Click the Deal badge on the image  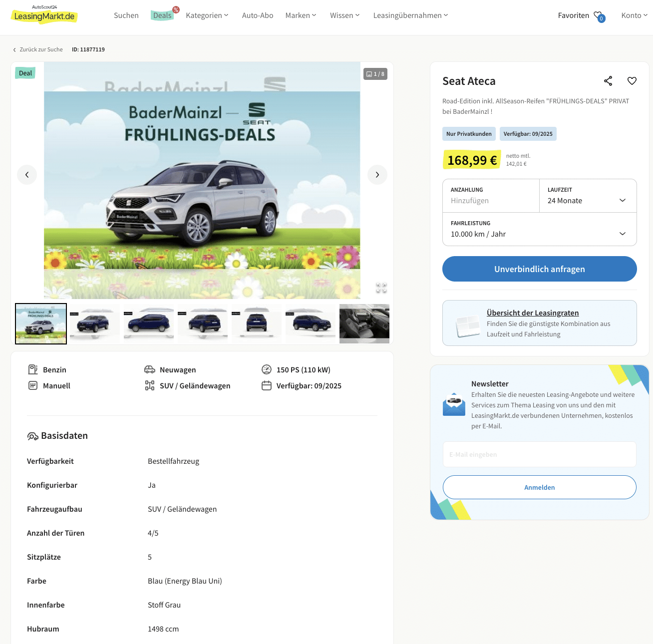25,73
